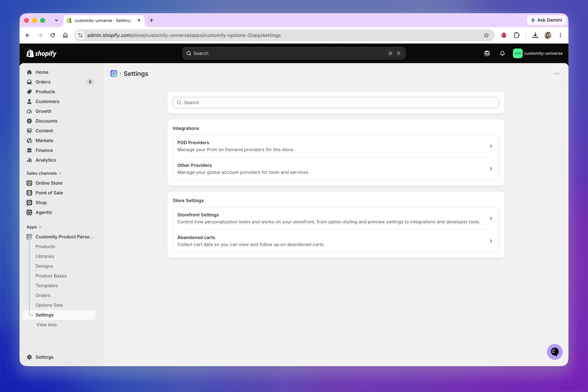Viewport: 588px width, 392px height.
Task: Click the Ask Gemini button
Action: [x=546, y=20]
